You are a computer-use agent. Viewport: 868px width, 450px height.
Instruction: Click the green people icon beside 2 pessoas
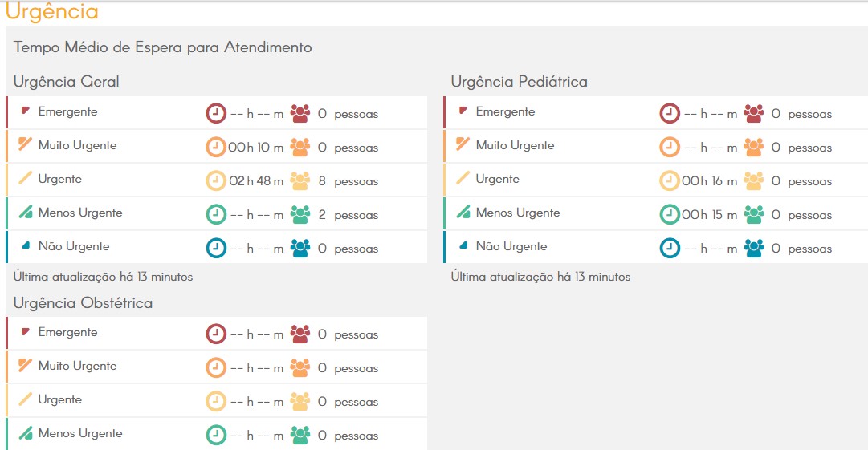pos(300,214)
